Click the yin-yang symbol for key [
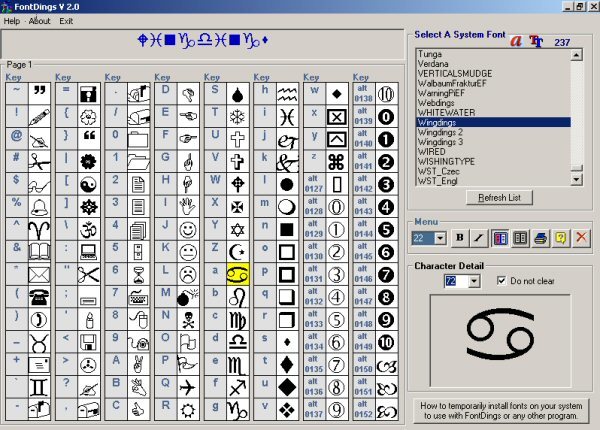This screenshot has width=600, height=430. [89, 184]
